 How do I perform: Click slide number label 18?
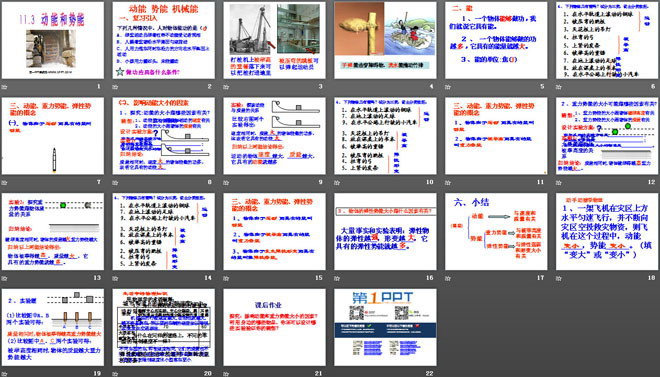coord(652,278)
